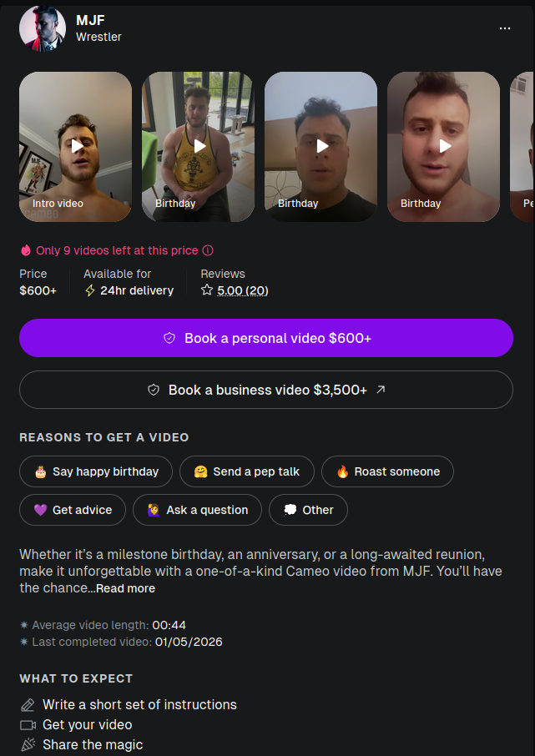Viewport: 535px width, 756px height.
Task: Select the Say happy birthday reason
Action: point(96,471)
